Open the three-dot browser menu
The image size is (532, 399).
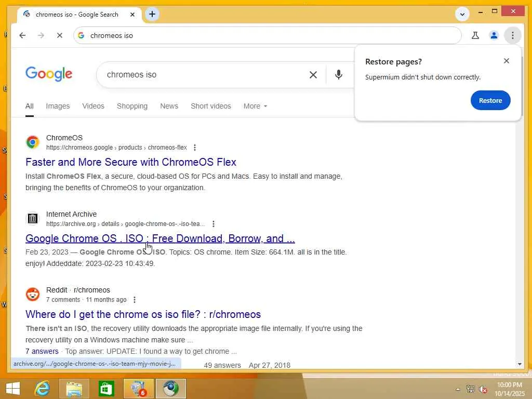513,35
